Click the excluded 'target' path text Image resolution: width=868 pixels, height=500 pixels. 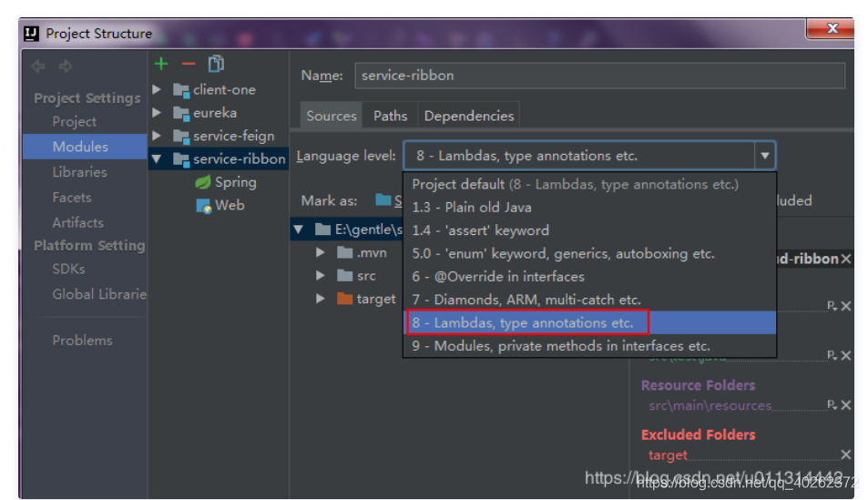point(668,455)
